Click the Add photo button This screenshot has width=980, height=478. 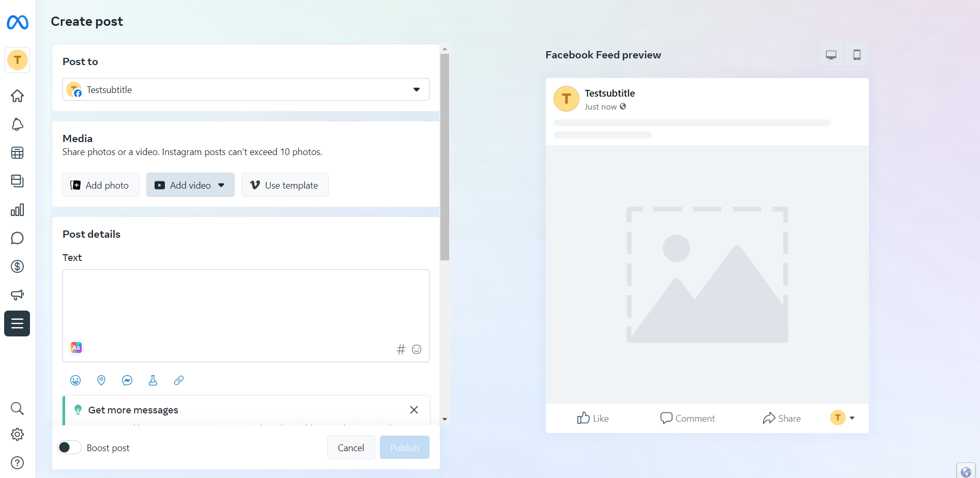click(101, 185)
